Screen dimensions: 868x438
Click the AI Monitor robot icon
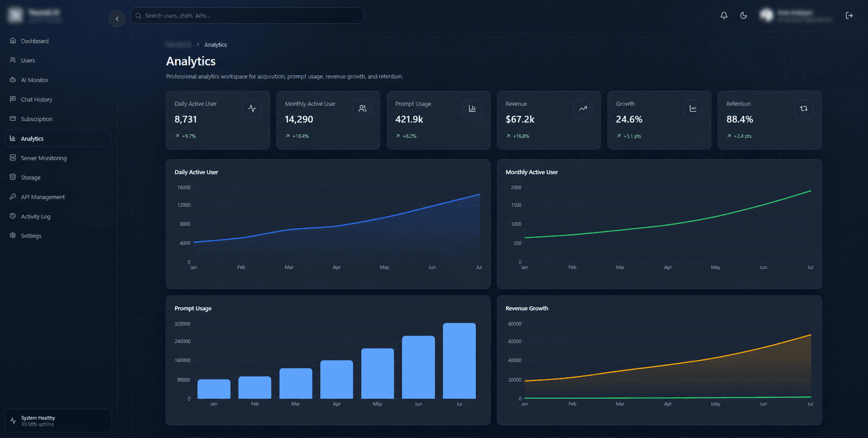pos(13,80)
